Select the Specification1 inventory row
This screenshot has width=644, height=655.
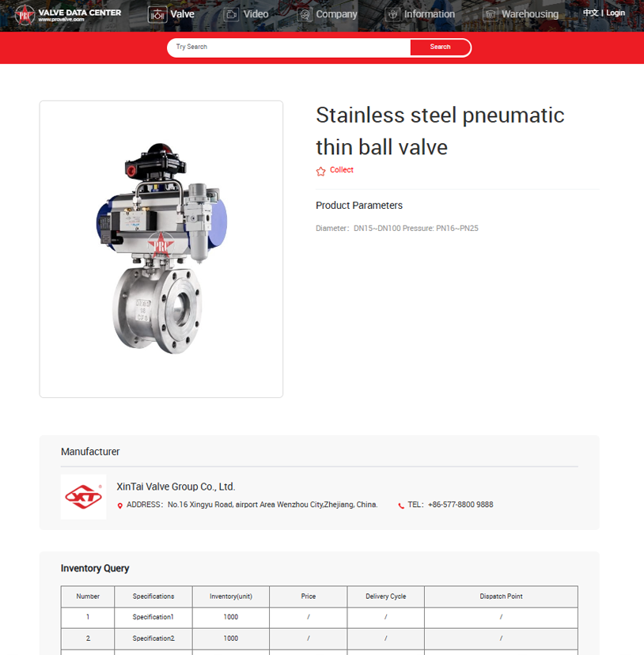tap(153, 617)
